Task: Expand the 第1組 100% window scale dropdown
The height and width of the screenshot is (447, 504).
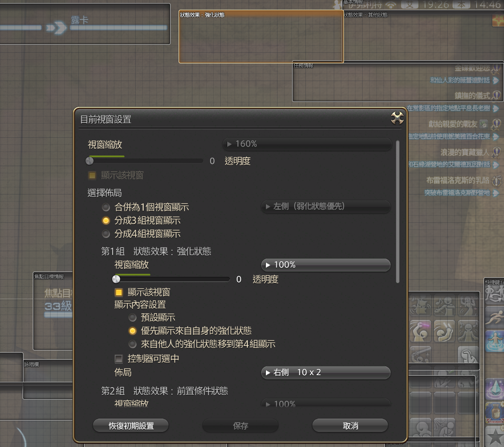Action: (326, 265)
